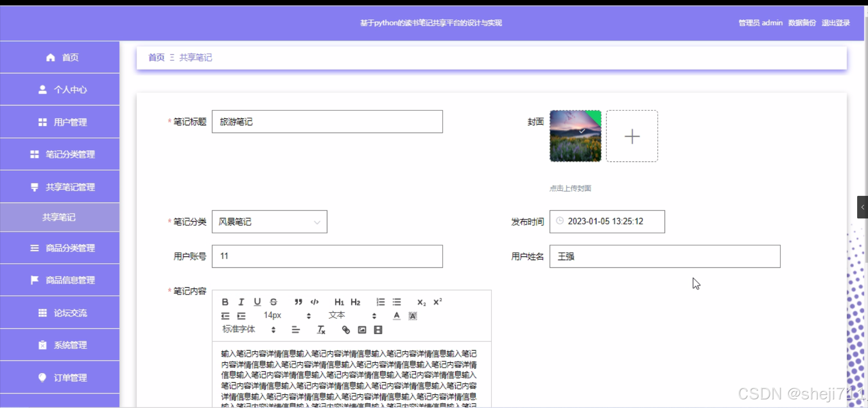Viewport: 868px width, 408px height.
Task: Toggle underline formatting
Action: 257,302
